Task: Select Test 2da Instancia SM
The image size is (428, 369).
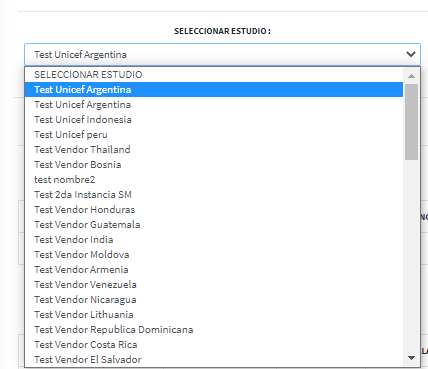Action: [x=214, y=195]
